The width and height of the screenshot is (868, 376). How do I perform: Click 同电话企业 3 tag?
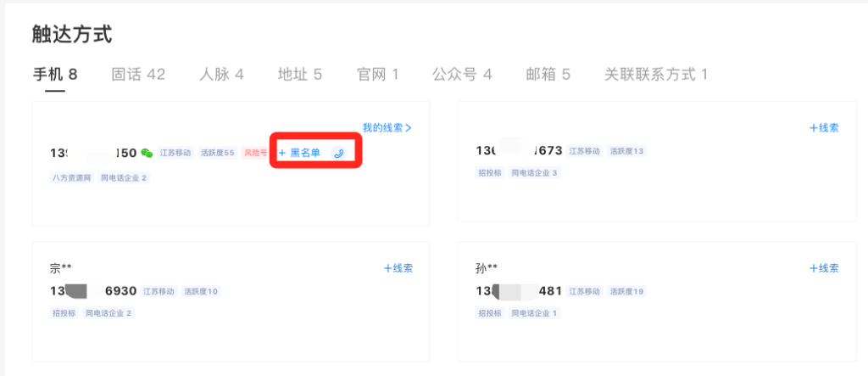click(x=534, y=173)
